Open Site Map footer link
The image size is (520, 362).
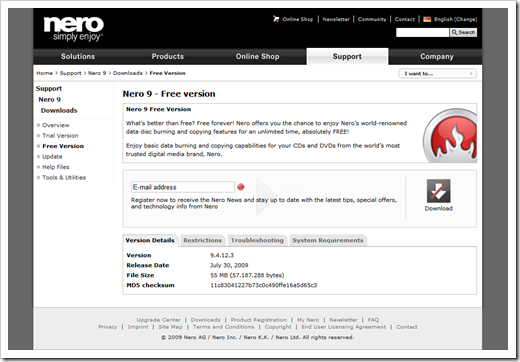(170, 327)
